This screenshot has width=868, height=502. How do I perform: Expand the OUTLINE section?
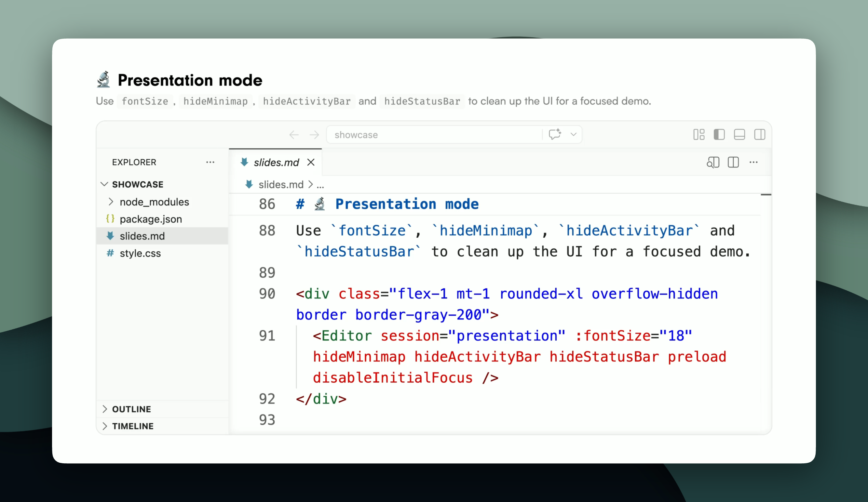(131, 409)
